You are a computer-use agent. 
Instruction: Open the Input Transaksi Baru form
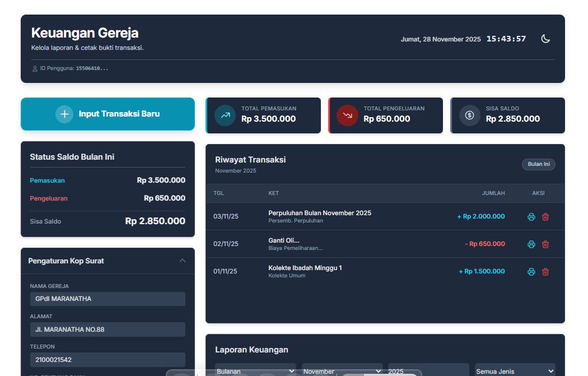[108, 114]
